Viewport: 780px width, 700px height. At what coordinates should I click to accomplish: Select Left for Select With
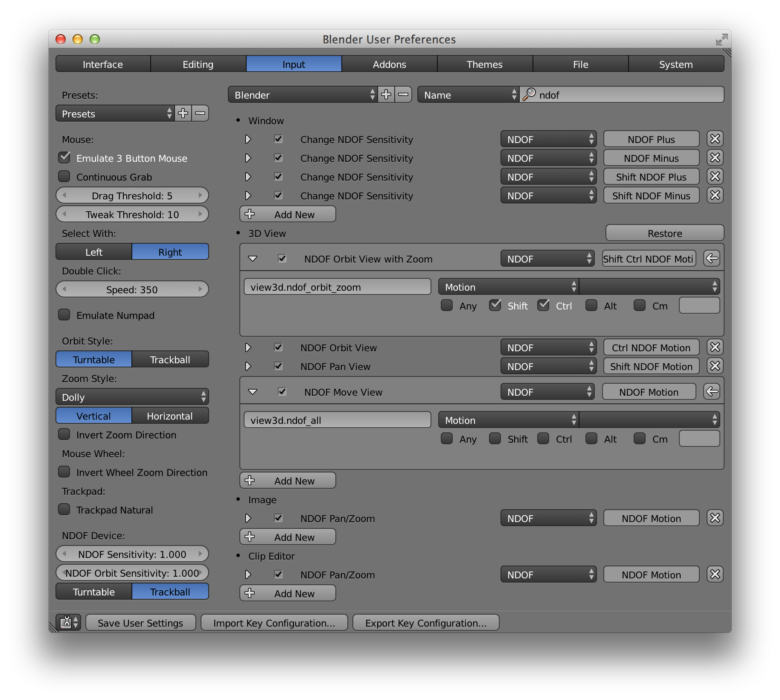point(94,252)
